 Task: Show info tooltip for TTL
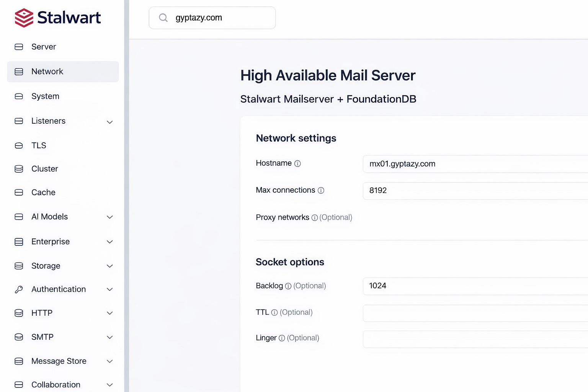(x=274, y=312)
